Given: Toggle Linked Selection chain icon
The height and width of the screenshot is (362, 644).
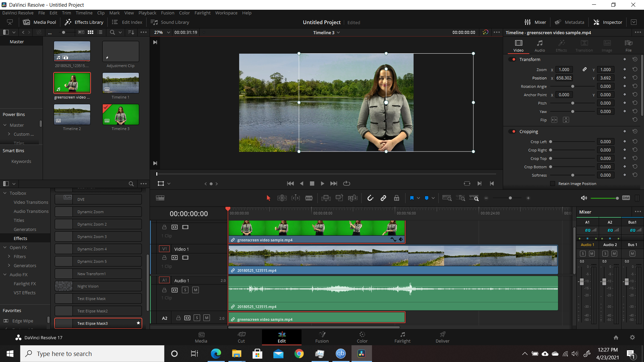Looking at the screenshot, I should click(383, 198).
